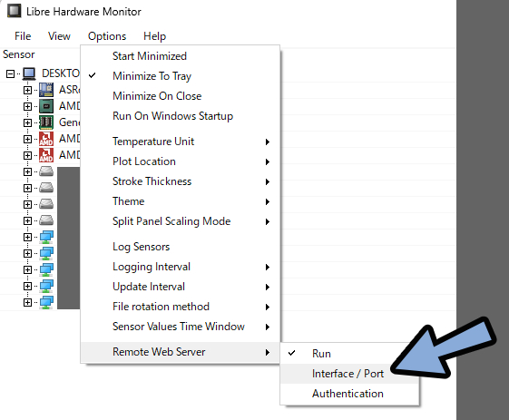Viewport: 509px width, 420px height.
Task: Select the first hard drive icon
Action: (x=46, y=171)
